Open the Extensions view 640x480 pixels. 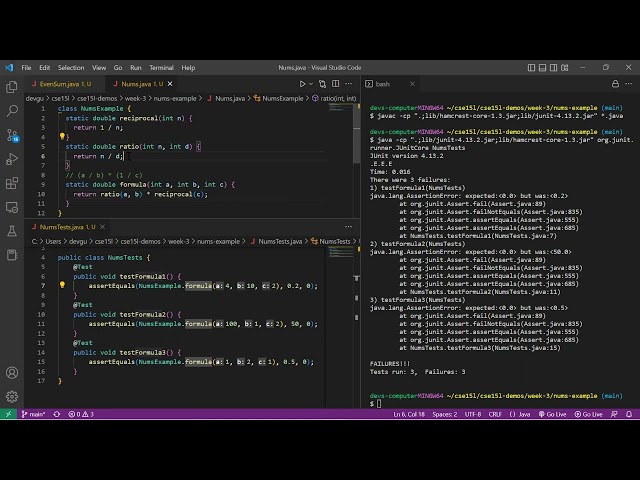pyautogui.click(x=12, y=183)
